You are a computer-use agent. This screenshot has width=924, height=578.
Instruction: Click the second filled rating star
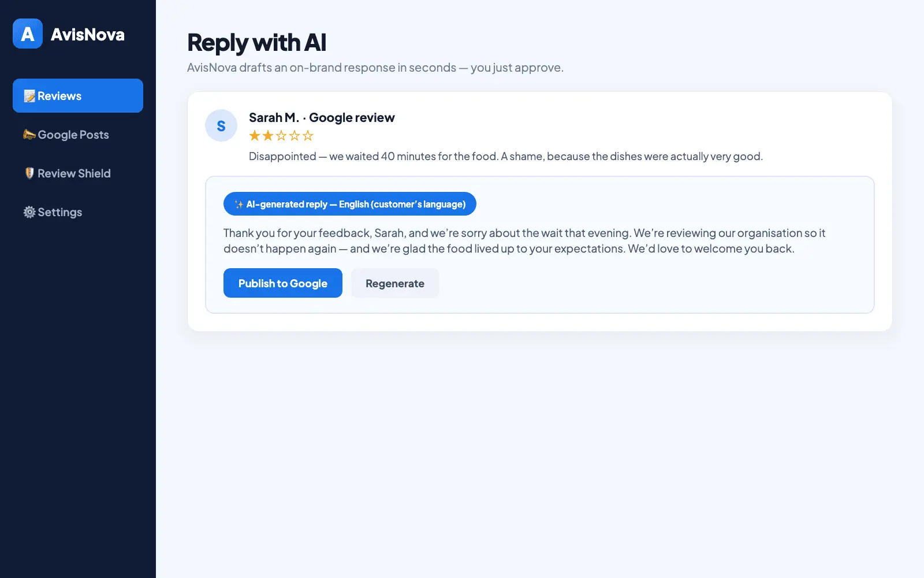tap(268, 136)
